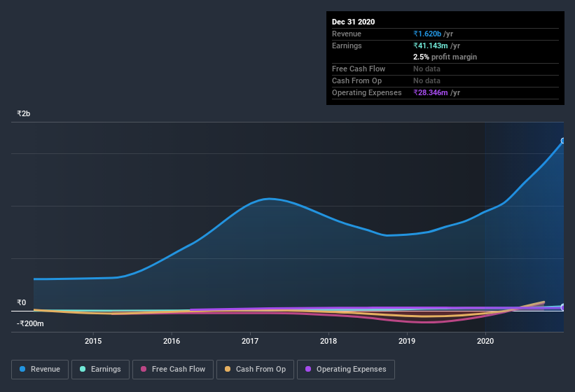Click the 2019 x-axis label
The width and height of the screenshot is (575, 392).
[407, 341]
